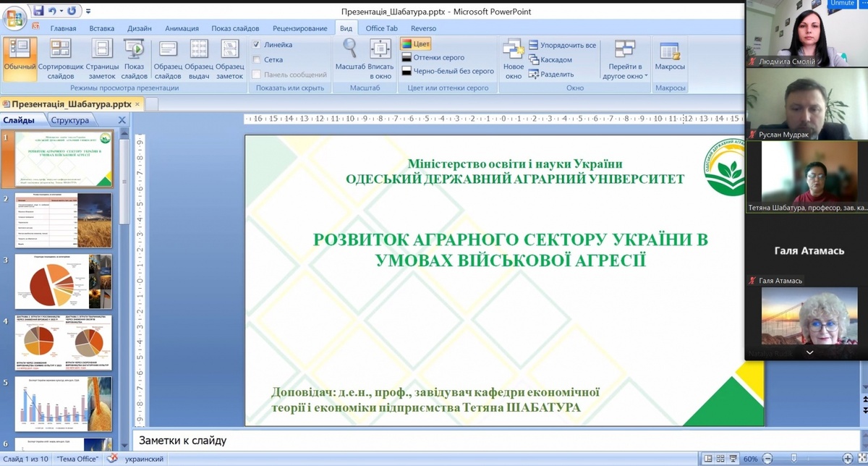Zoom out with minus button

[x=766, y=459]
